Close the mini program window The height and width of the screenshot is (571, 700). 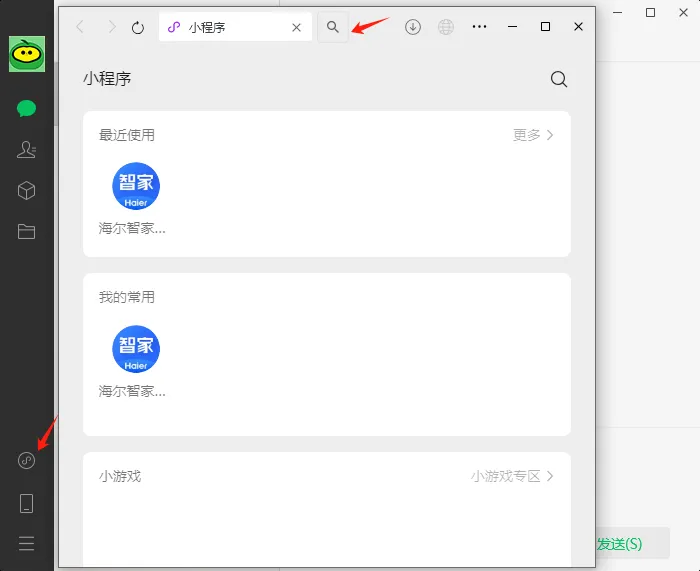point(578,27)
